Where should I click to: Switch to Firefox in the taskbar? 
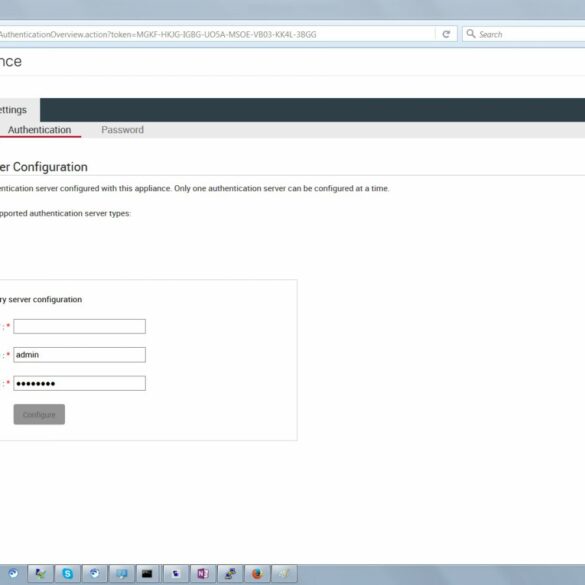(x=257, y=573)
